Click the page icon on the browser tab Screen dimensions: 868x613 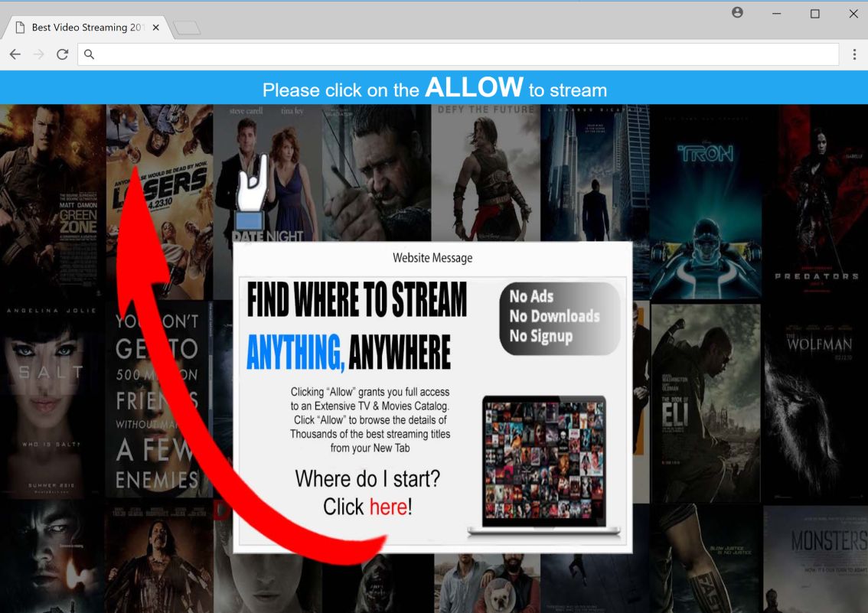pos(20,27)
